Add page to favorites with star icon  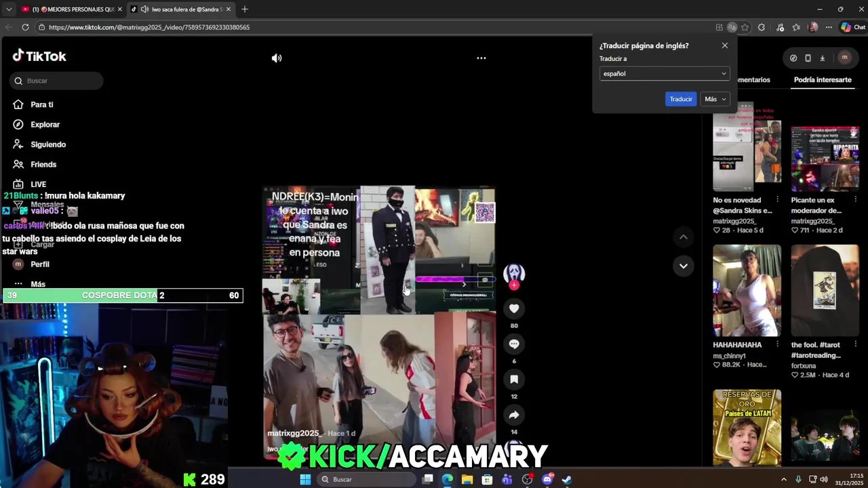pos(745,27)
